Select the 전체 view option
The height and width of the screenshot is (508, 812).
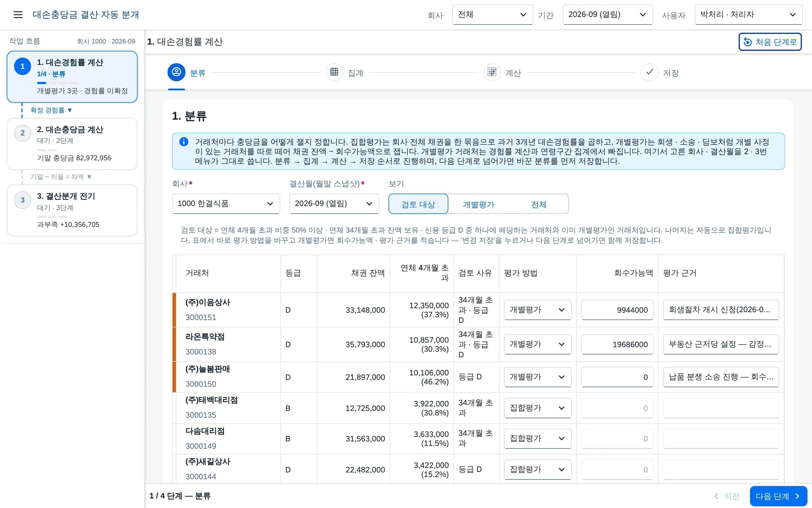point(539,204)
